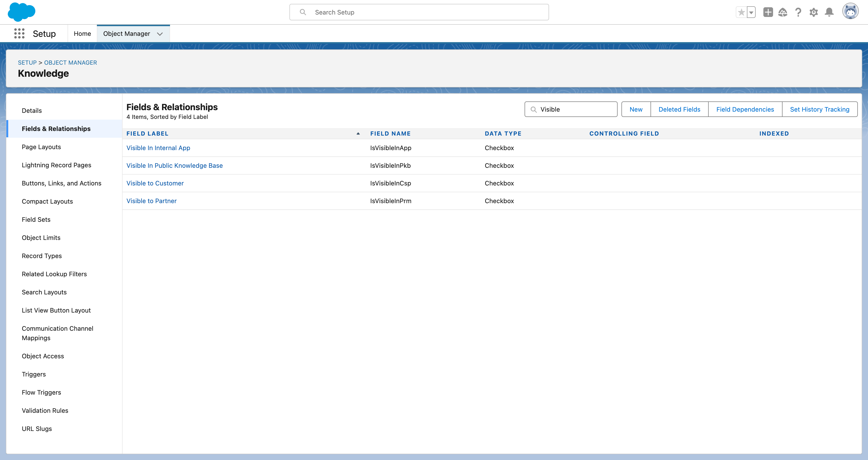Select the IsVisibleInPkb field name text
The image size is (868, 460).
click(x=390, y=166)
